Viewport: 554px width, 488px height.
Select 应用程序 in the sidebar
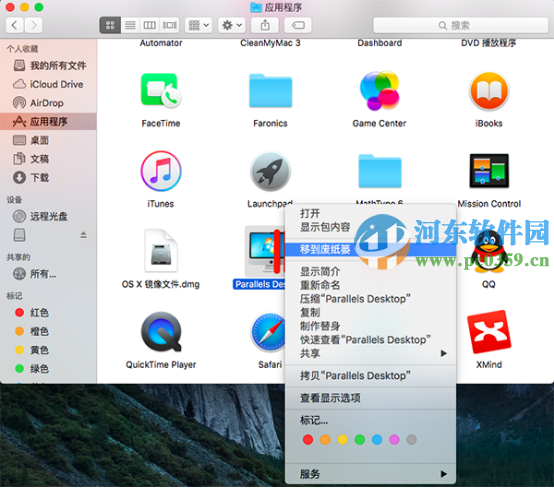48,122
